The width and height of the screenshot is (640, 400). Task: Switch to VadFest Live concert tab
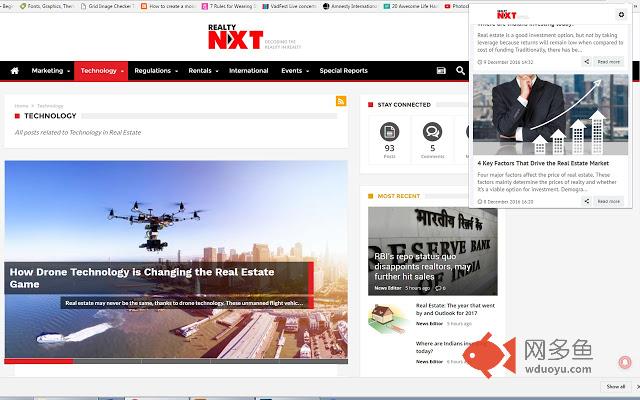(x=289, y=6)
